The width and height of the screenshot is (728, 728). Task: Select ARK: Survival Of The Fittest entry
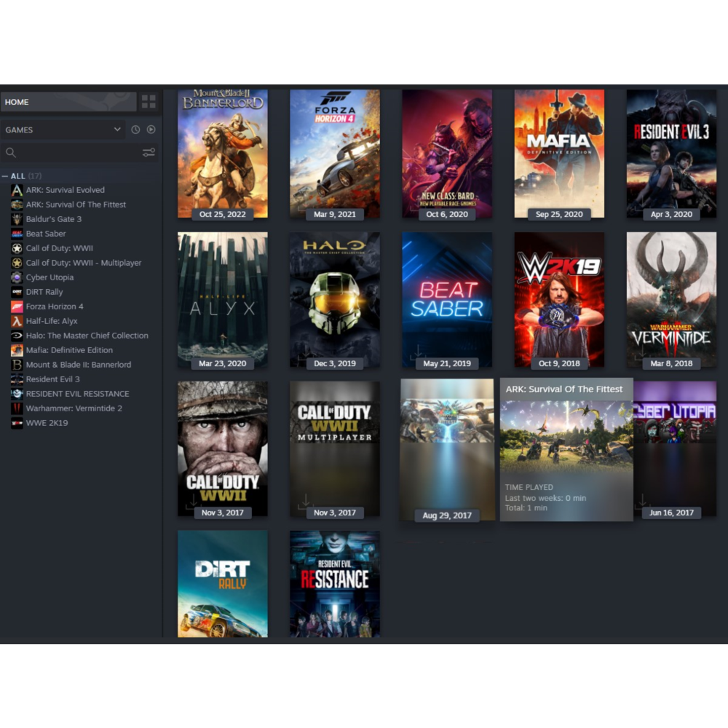[x=76, y=205]
